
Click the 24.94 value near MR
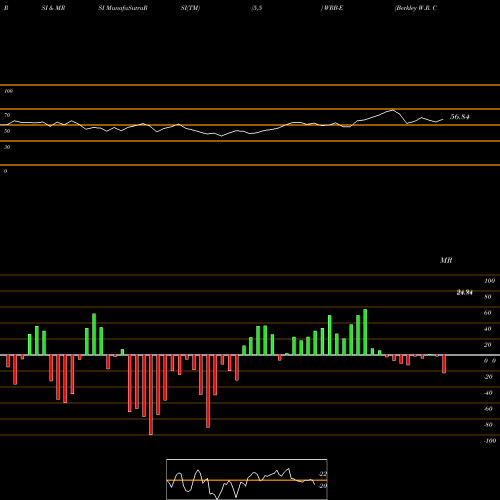[464, 292]
